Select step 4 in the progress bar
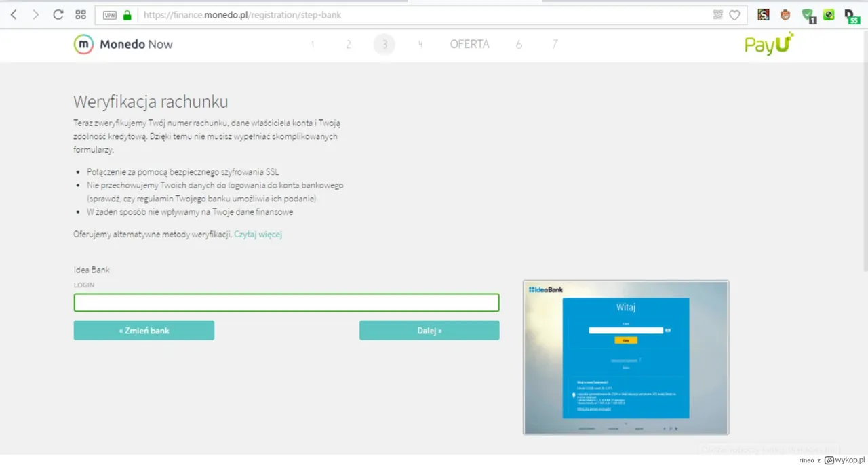The image size is (868, 465). point(420,45)
